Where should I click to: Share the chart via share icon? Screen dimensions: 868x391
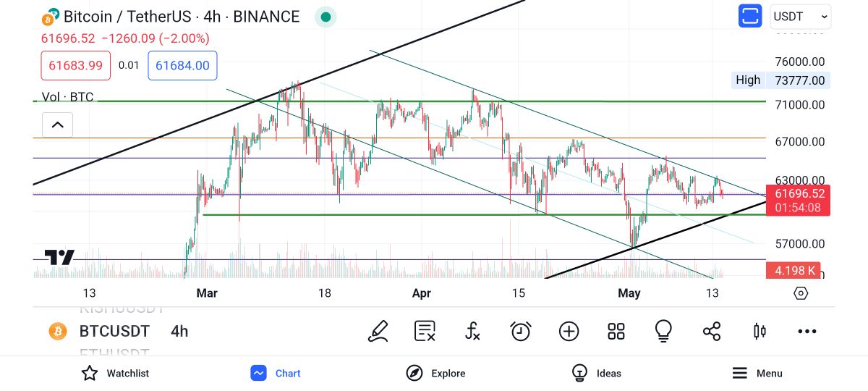[x=712, y=332]
